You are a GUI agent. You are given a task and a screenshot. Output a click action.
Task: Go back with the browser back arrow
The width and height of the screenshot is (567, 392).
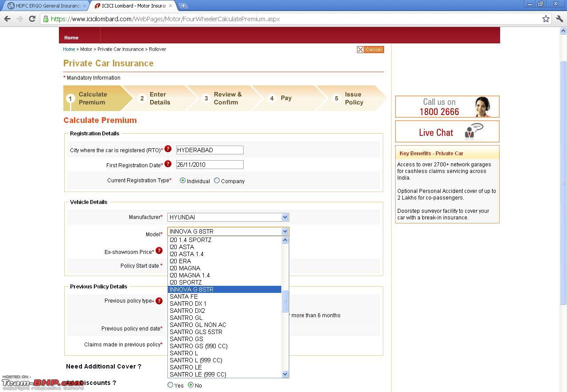[7, 19]
